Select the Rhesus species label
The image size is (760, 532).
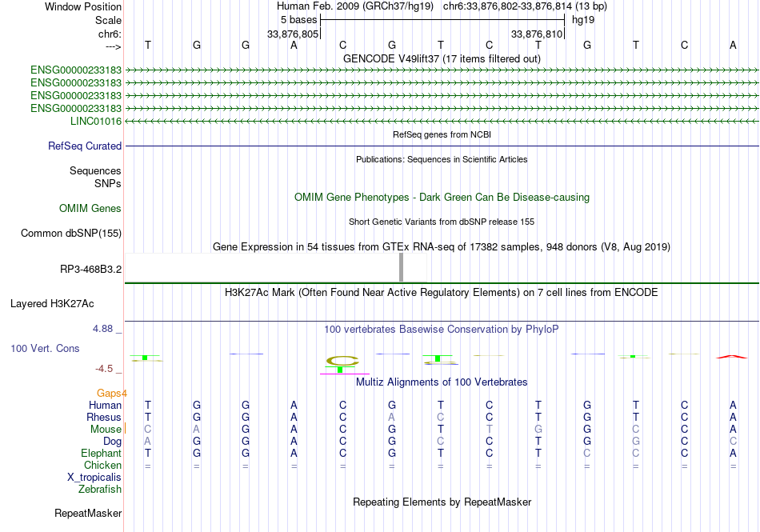[104, 417]
